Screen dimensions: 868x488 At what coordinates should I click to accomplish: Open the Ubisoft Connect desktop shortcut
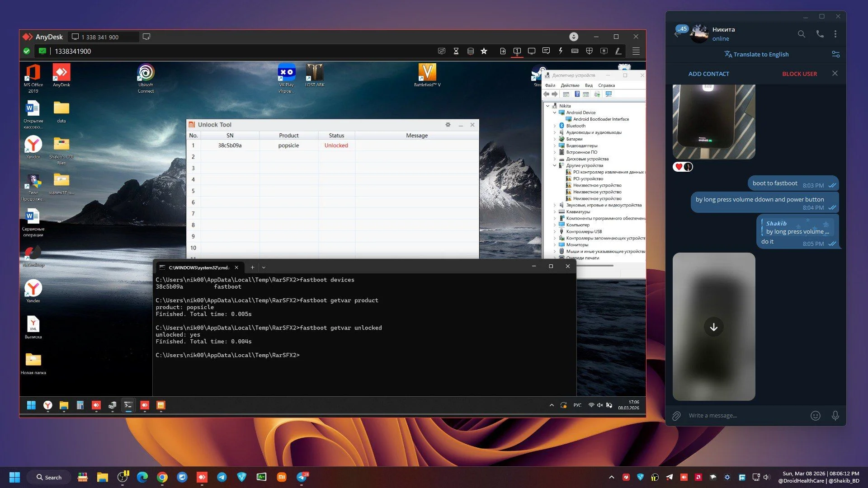click(146, 79)
